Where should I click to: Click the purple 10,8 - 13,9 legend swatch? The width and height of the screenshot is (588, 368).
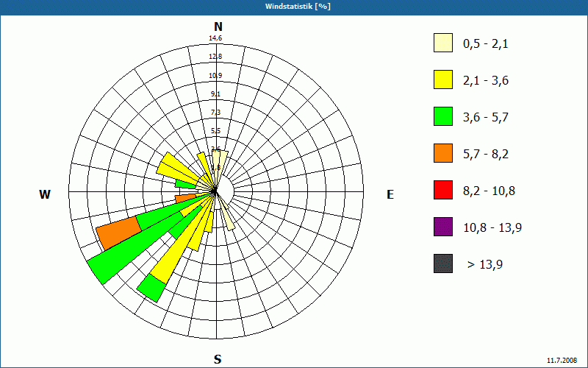point(443,227)
